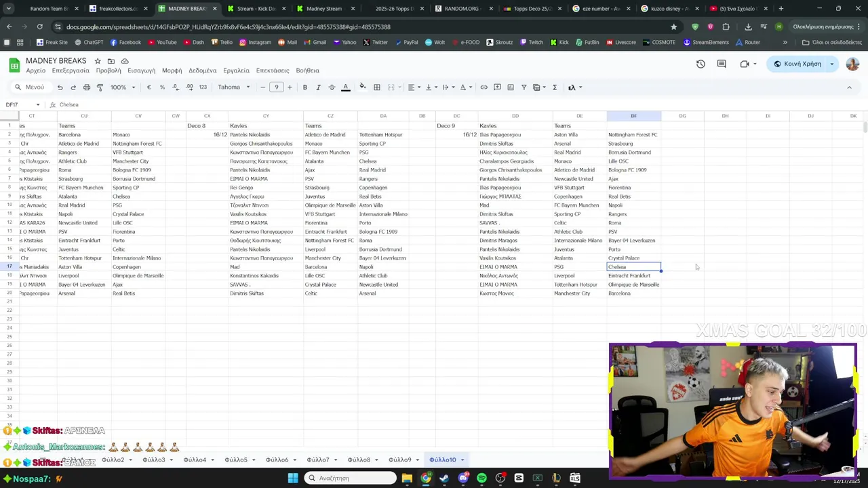Open text rotation dropdown
Viewport: 868px width, 488px height.
466,87
